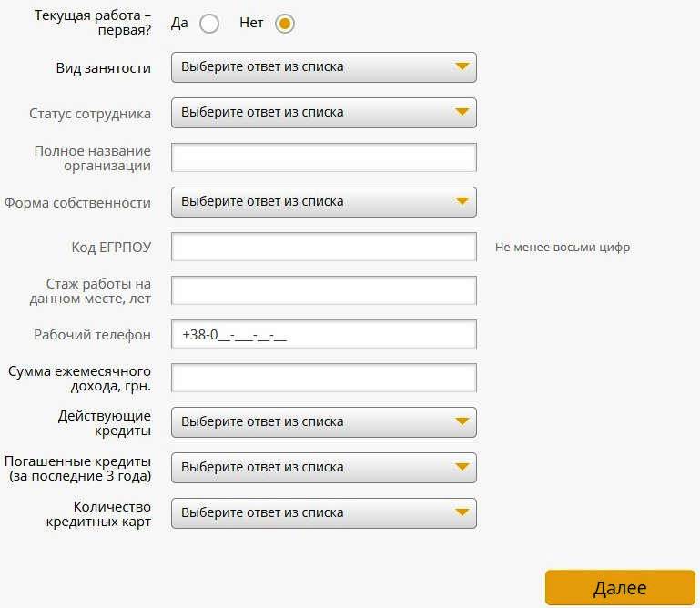Click the arrow icon in 'Погашенные кредиты'
The image size is (700, 608).
pyautogui.click(x=462, y=468)
